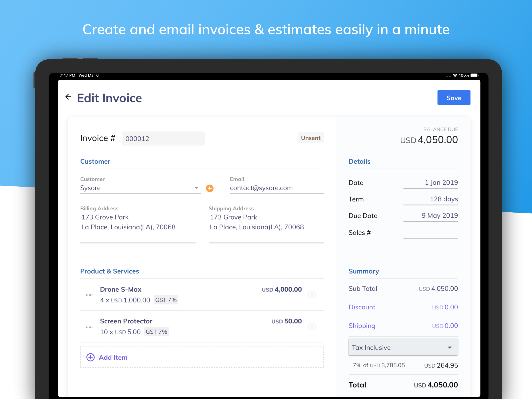Add new customer with orange plus icon
This screenshot has height=399, width=532.
coord(210,188)
